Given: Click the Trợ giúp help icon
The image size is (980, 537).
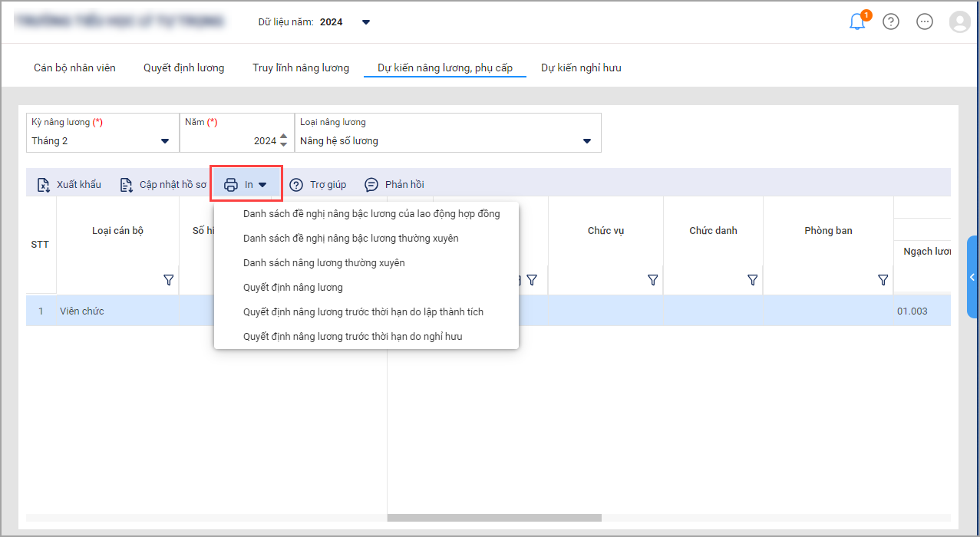Looking at the screenshot, I should [296, 185].
